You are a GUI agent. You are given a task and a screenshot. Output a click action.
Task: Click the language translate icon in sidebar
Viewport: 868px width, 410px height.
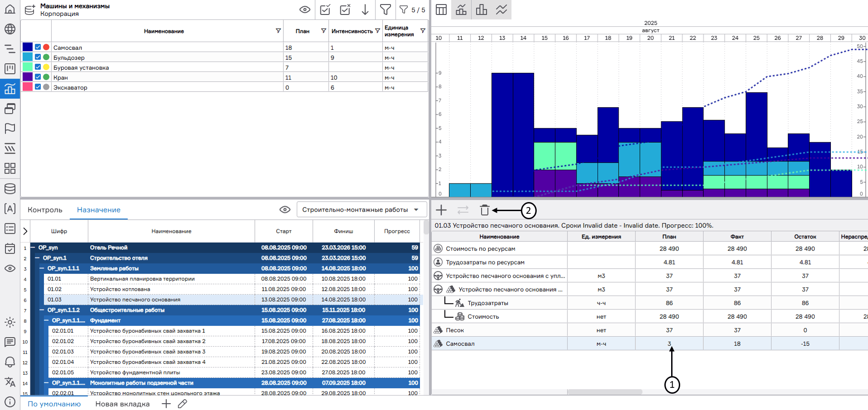click(x=10, y=382)
